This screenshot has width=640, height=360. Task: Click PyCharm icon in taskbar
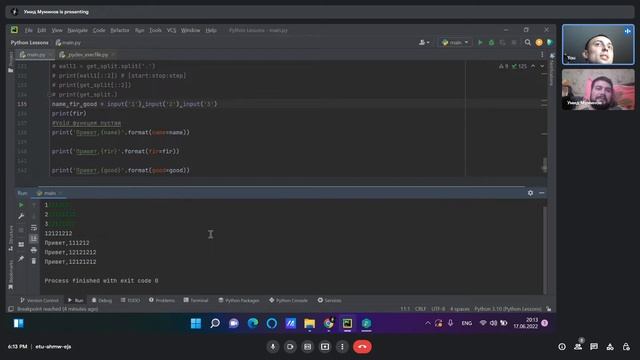[x=347, y=324]
